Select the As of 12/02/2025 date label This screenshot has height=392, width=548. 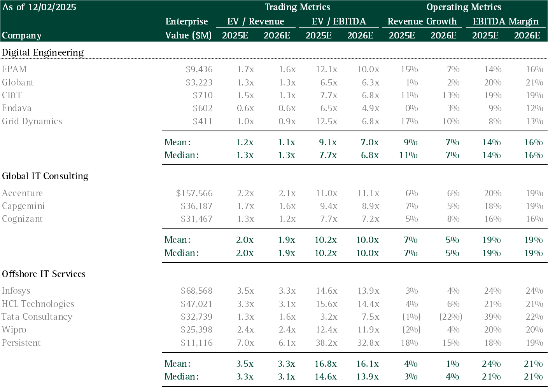39,7
